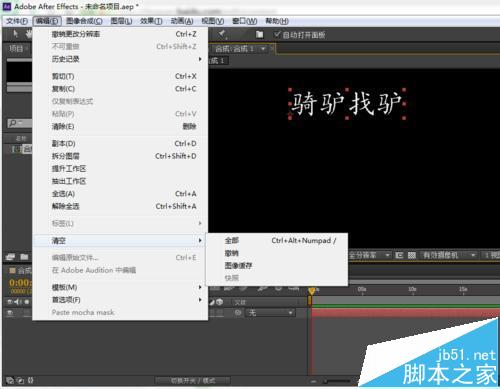This screenshot has height=389, width=500.
Task: Open the 动画(A) menu
Action: 182,21
